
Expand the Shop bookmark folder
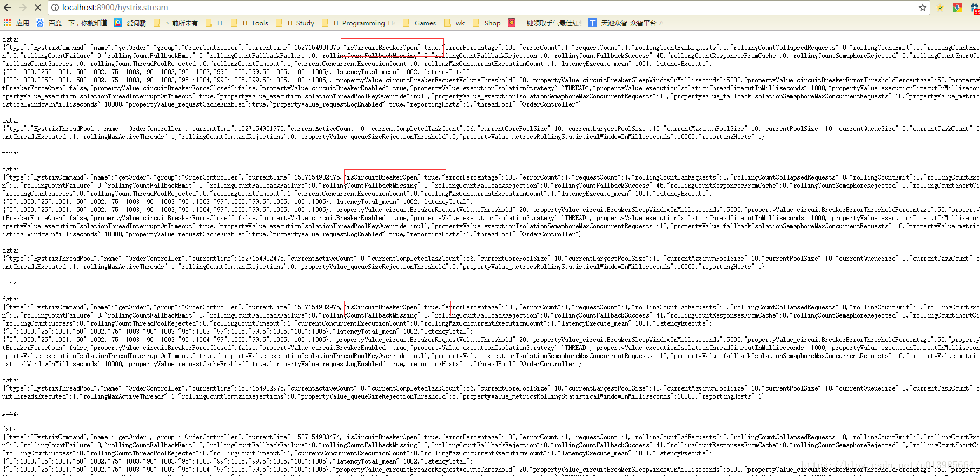486,23
